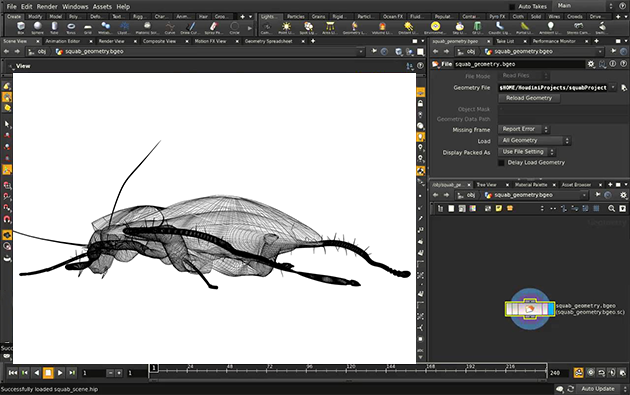Click the Geometry File chooser icon
Image resolution: width=630 pixels, height=395 pixels.
pos(624,88)
